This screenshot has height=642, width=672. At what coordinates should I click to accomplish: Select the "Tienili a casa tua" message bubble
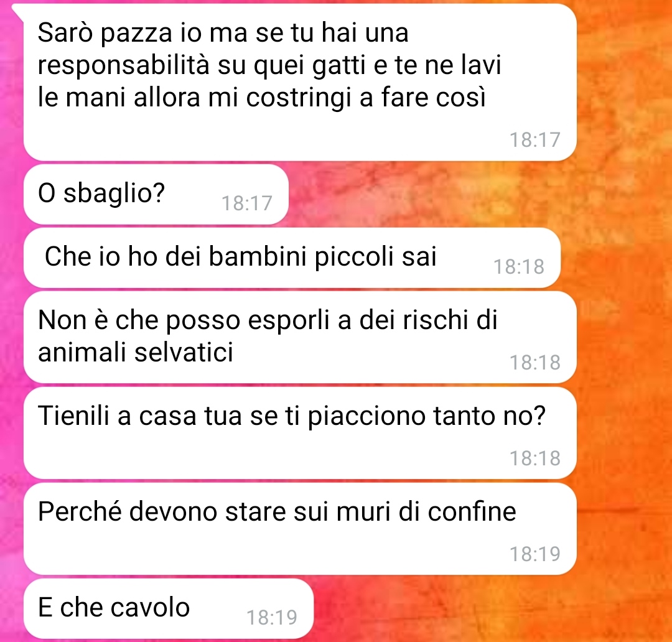300,433
